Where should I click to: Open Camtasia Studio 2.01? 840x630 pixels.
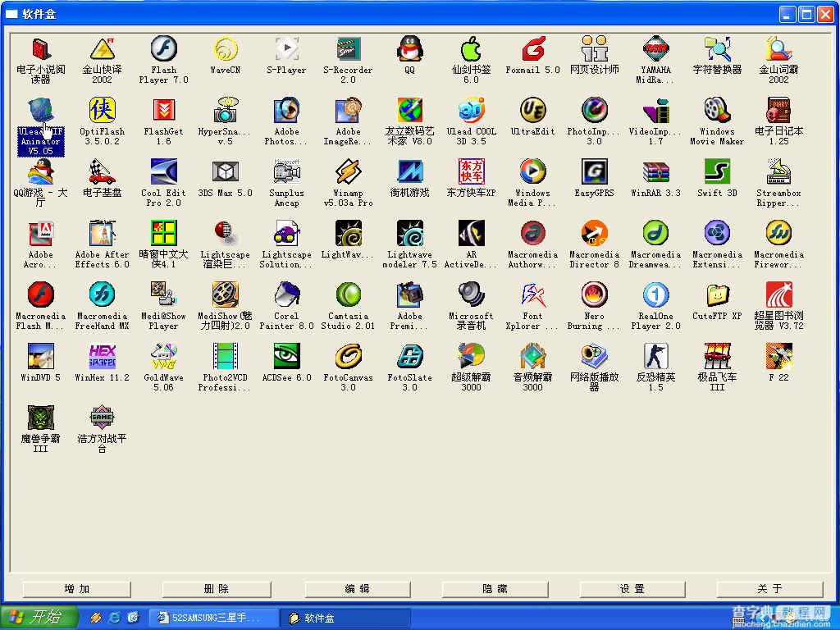[348, 295]
